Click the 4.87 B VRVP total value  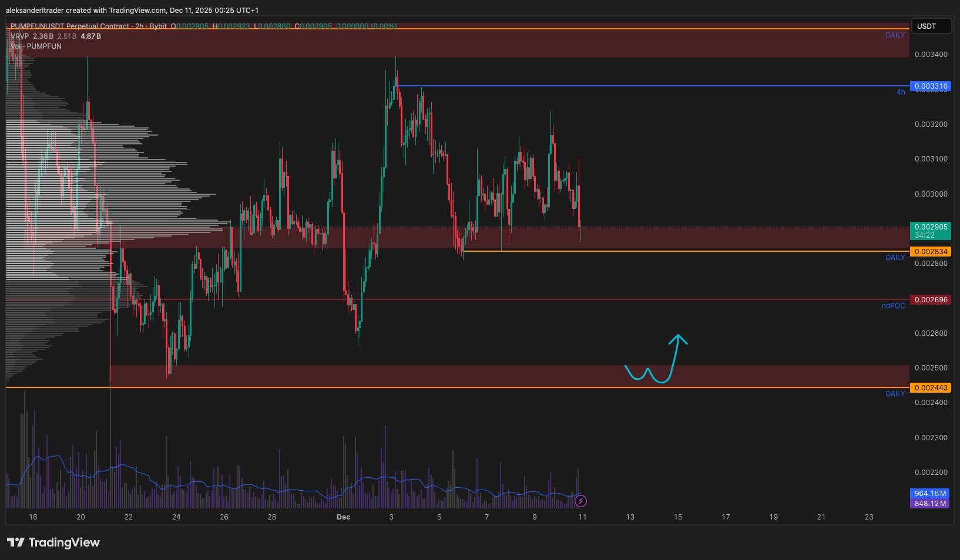click(x=90, y=36)
